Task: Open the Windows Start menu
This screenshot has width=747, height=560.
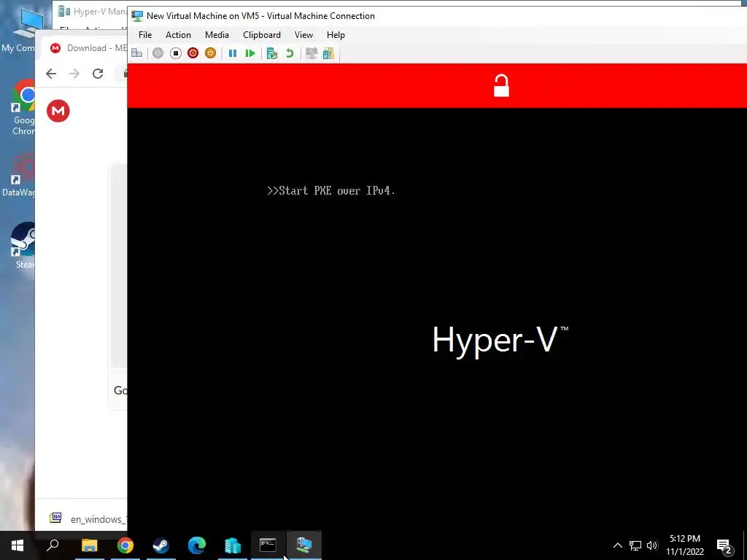Action: (18, 545)
